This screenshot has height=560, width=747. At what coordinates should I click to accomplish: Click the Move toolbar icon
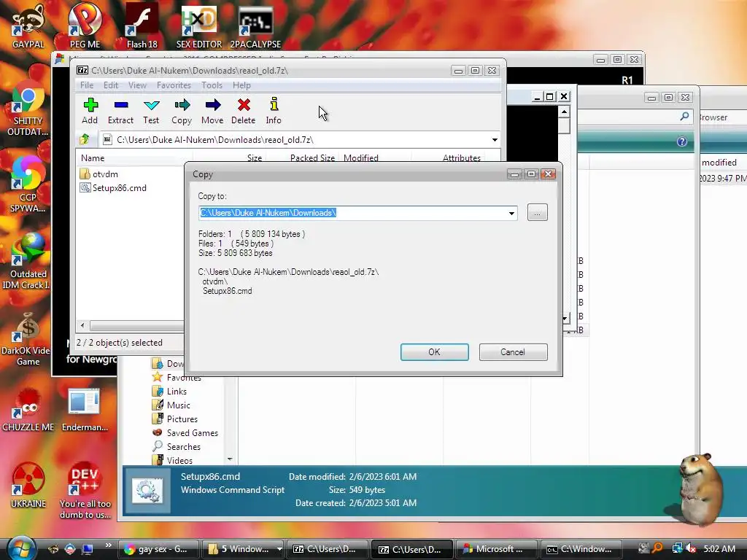212,111
